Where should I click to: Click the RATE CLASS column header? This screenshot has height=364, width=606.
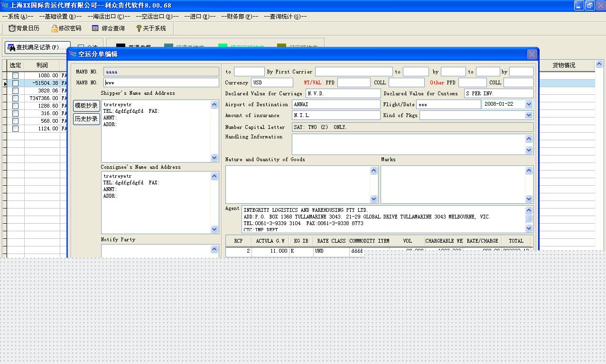pyautogui.click(x=331, y=241)
